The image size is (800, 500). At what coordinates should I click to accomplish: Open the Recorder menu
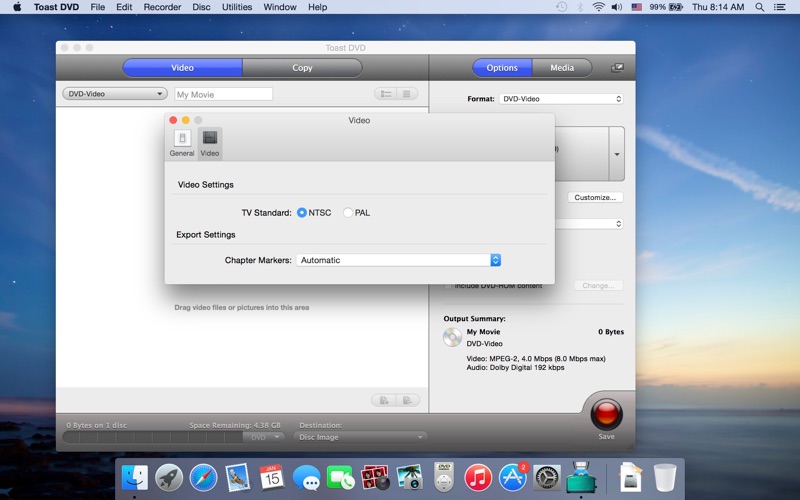[162, 7]
